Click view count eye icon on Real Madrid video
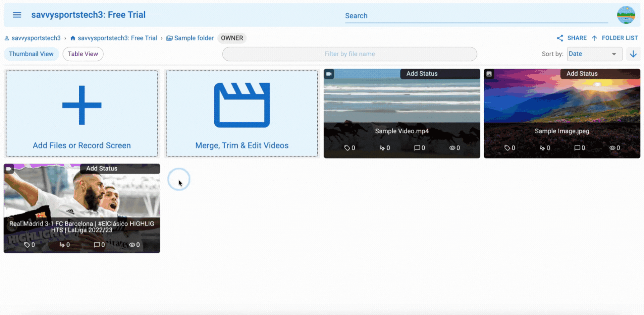The width and height of the screenshot is (644, 315). pyautogui.click(x=132, y=245)
